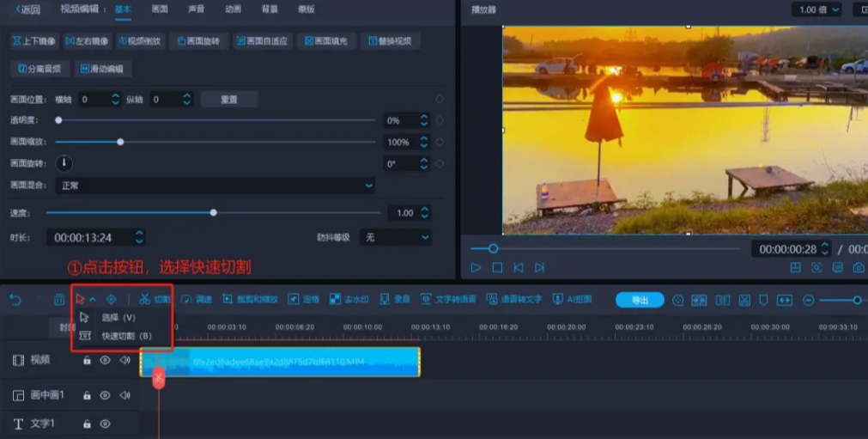The width and height of the screenshot is (868, 439).
Task: Click the zoom-out minus icon on timeline
Action: [808, 300]
